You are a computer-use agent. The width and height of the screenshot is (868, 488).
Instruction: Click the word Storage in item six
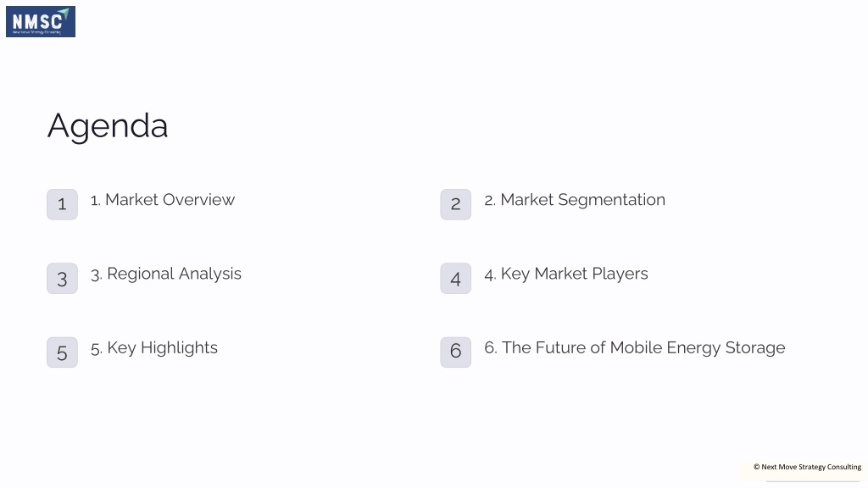755,348
